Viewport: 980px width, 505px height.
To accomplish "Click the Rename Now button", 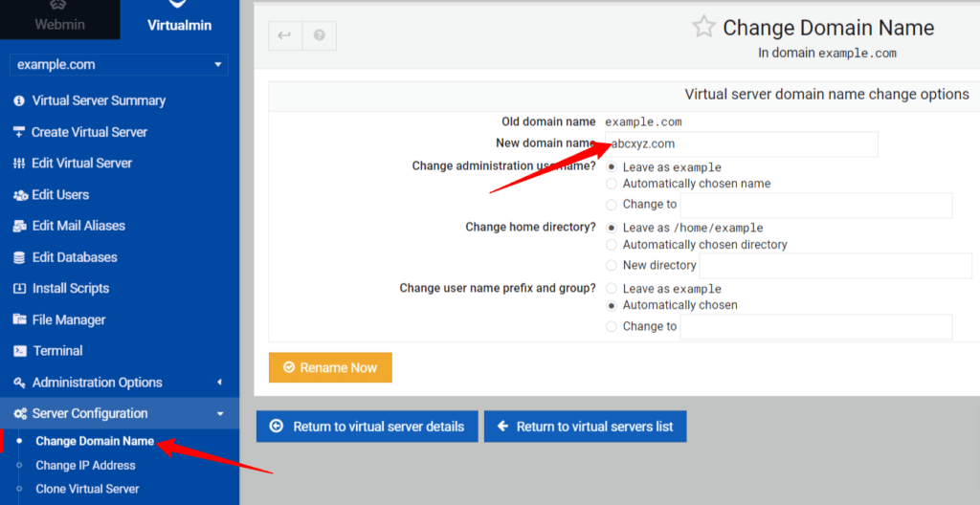I will coord(330,367).
